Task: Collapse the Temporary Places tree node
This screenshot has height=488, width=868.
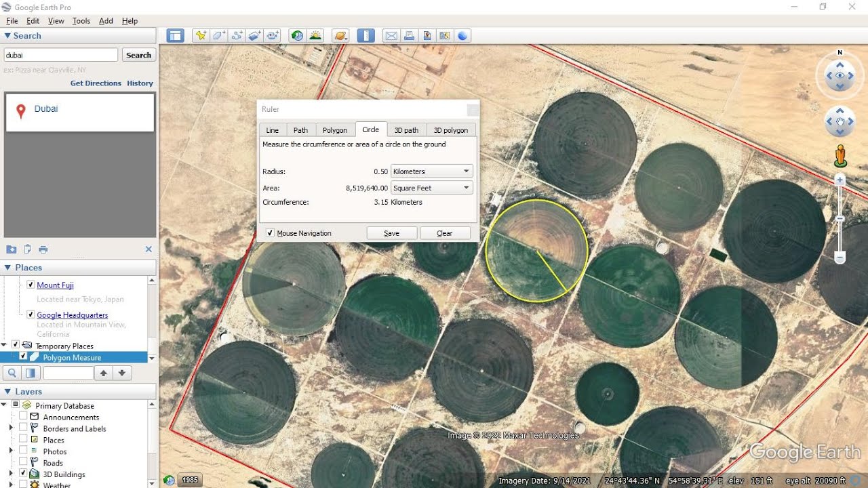Action: pyautogui.click(x=5, y=345)
